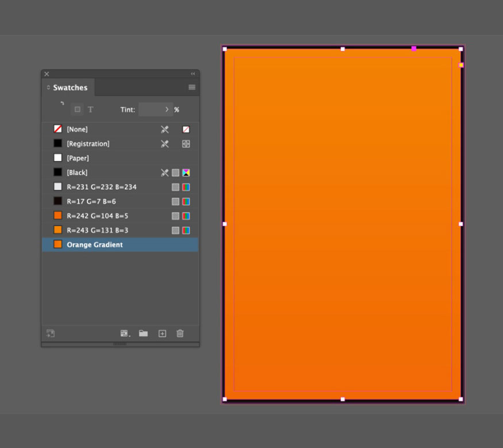
Task: Add selected swatch to CC library icon
Action: tap(51, 334)
